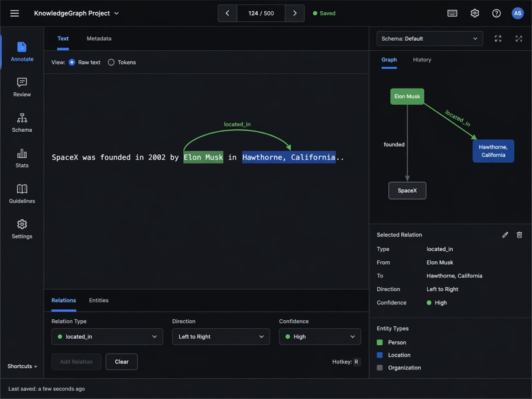Screen dimensions: 532x399
Task: Open the help question mark icon
Action: tap(497, 13)
